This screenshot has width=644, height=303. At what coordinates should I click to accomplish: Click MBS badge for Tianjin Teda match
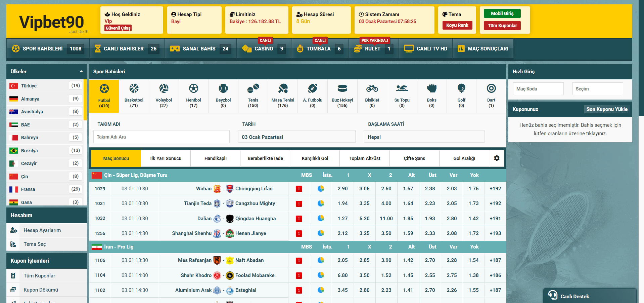point(299,204)
